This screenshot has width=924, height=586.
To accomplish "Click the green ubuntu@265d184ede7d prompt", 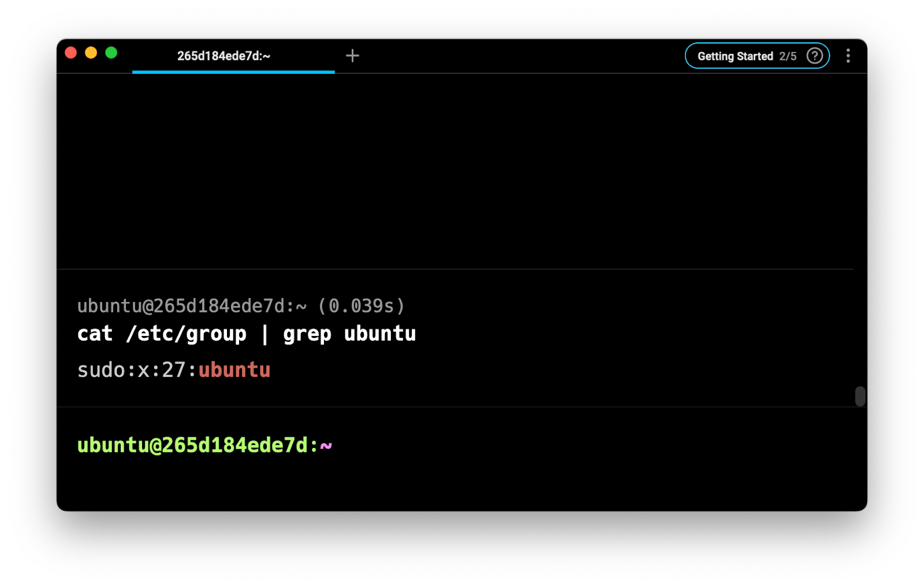I will point(193,446).
